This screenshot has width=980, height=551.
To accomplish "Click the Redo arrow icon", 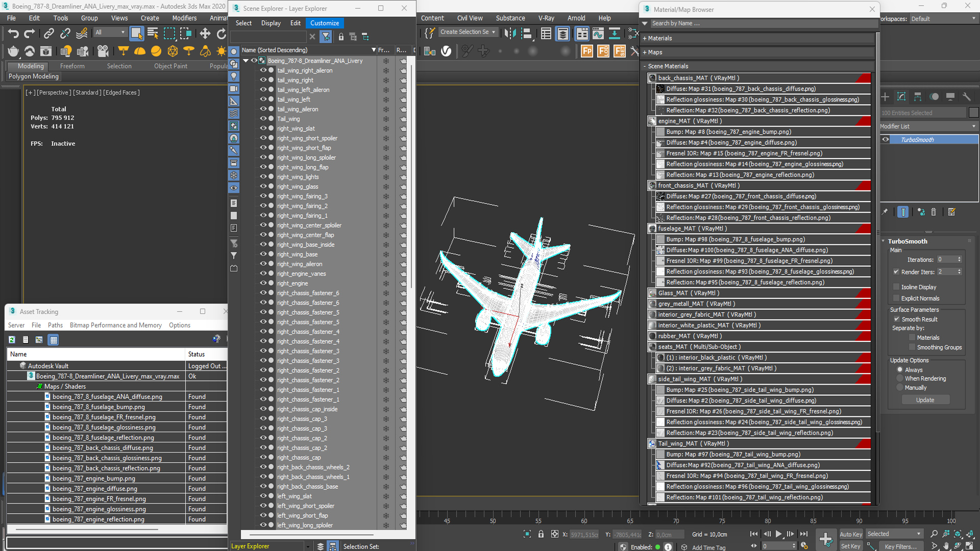I will [x=30, y=34].
